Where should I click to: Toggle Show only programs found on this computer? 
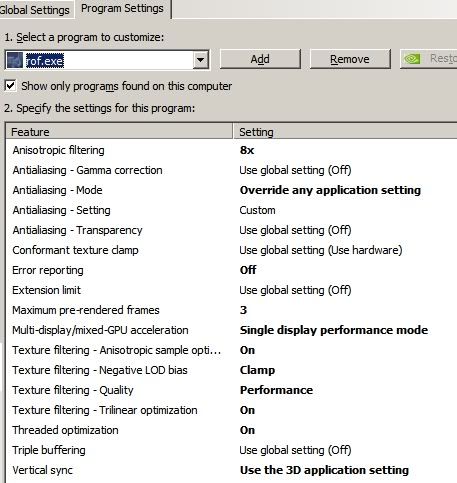tap(10, 86)
